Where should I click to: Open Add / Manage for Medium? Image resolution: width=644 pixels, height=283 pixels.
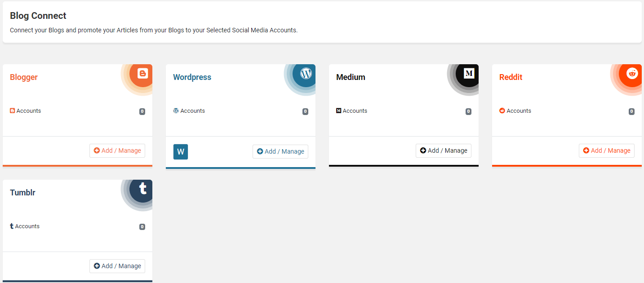coord(444,150)
